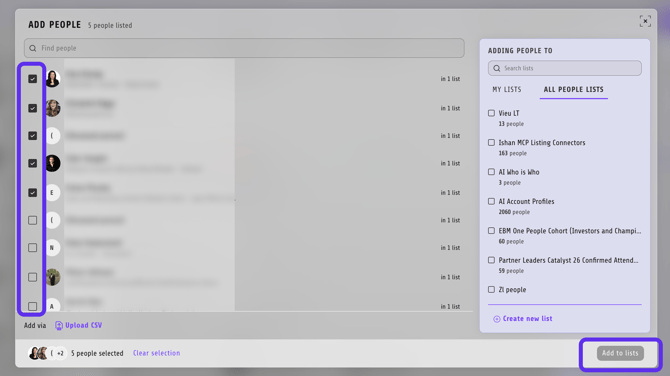670x376 pixels.
Task: Click the magnifier icon in Find people
Action: (x=33, y=48)
